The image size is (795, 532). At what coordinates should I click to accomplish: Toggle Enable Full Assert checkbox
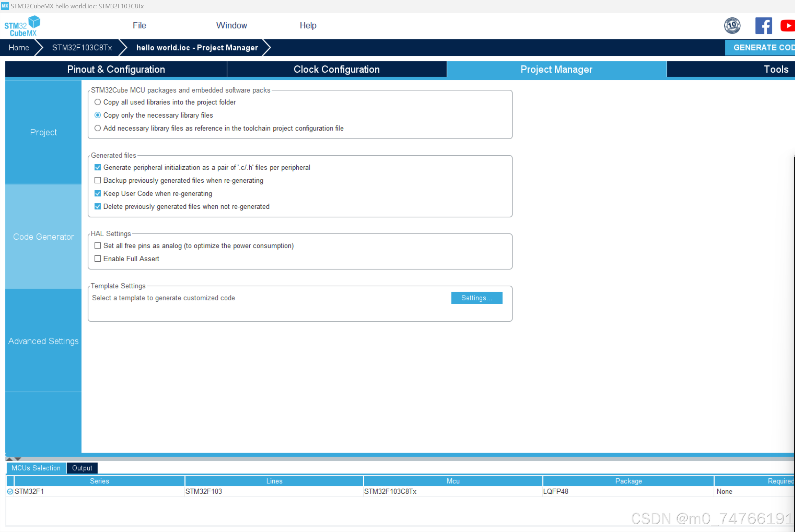coord(98,259)
